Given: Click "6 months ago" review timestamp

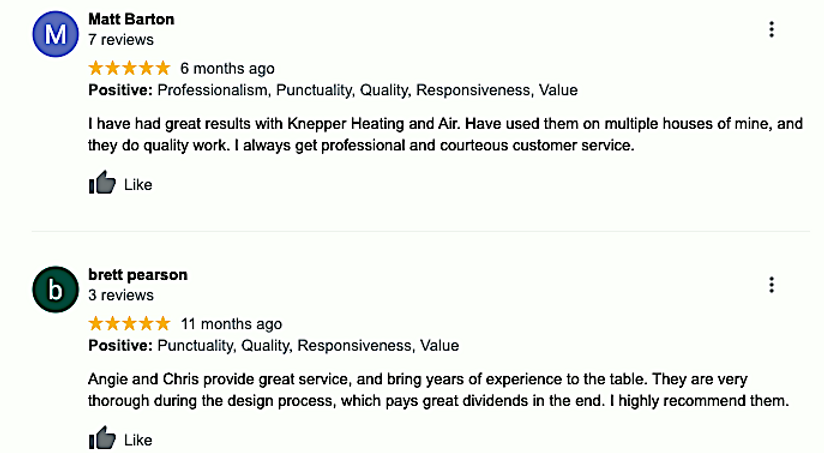Looking at the screenshot, I should 227,69.
